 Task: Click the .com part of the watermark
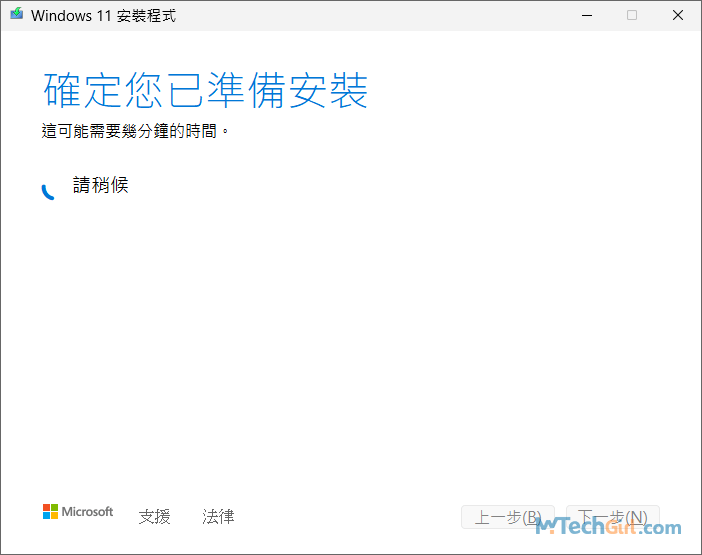[x=660, y=527]
